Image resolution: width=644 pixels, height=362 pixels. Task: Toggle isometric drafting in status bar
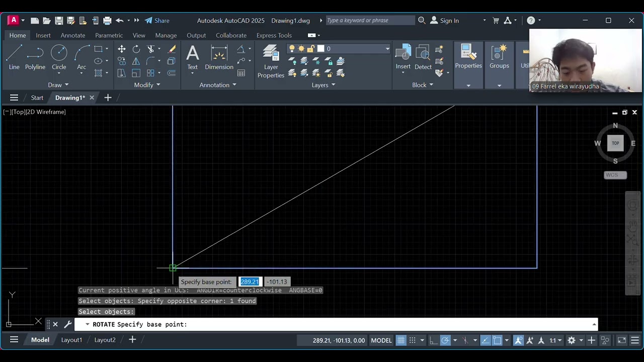[465, 340]
